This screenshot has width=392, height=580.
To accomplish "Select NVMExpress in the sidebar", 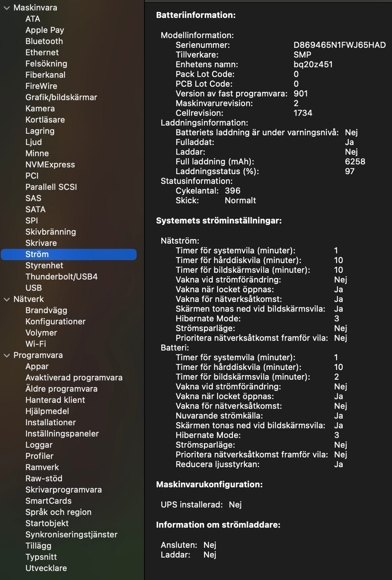I will 50,164.
